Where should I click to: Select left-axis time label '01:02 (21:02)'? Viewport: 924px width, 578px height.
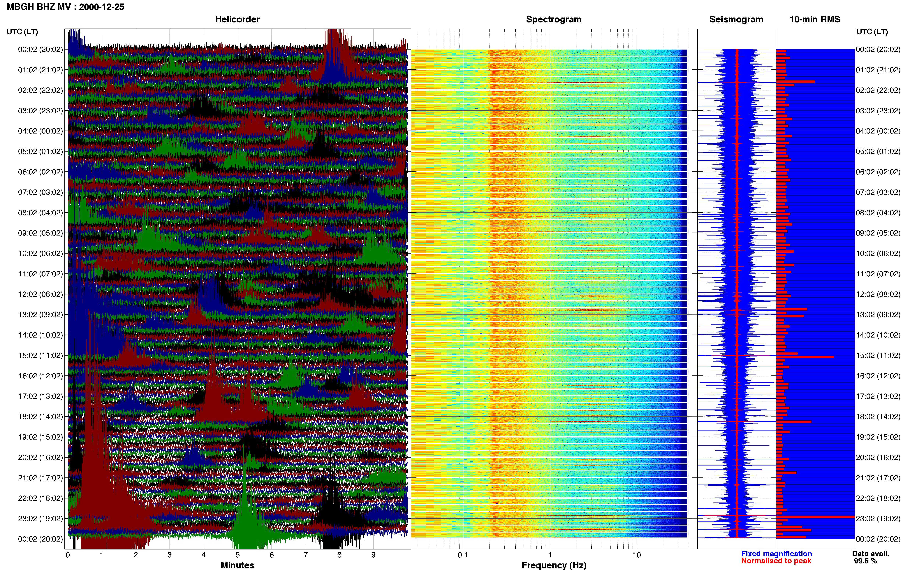pyautogui.click(x=41, y=70)
